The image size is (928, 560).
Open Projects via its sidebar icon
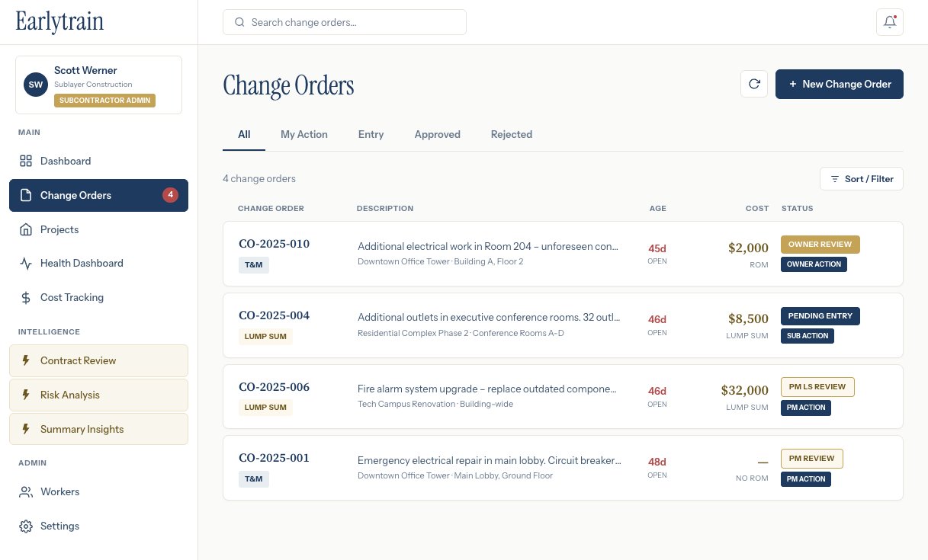click(24, 229)
